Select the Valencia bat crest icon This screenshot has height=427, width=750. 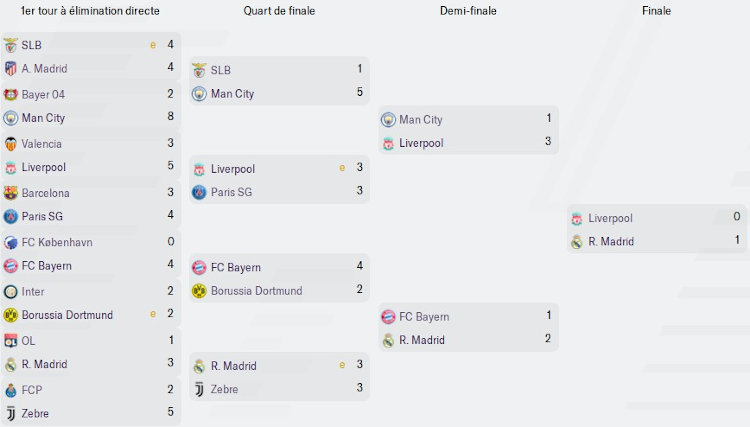tap(11, 143)
